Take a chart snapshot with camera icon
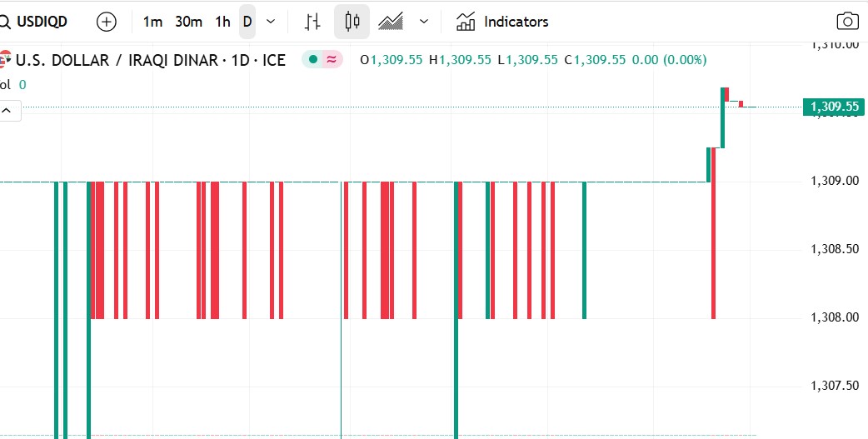 coord(847,22)
